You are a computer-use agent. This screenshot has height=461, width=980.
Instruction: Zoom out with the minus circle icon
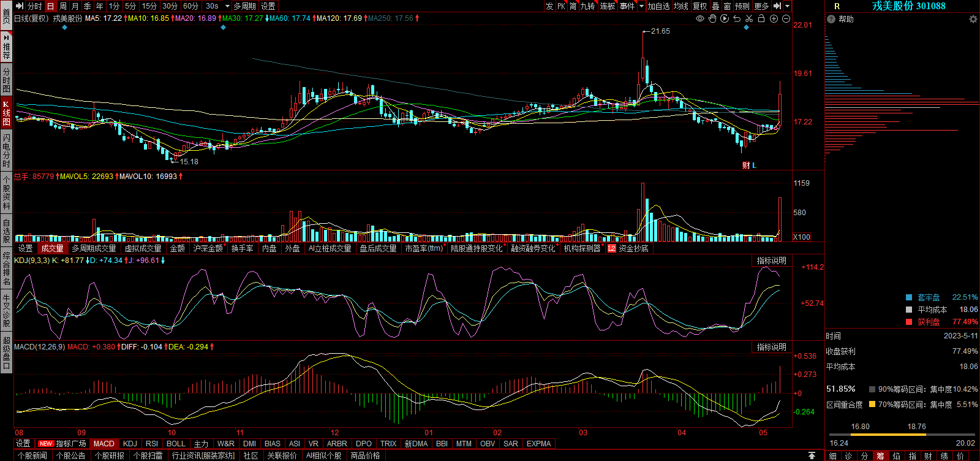point(786,18)
